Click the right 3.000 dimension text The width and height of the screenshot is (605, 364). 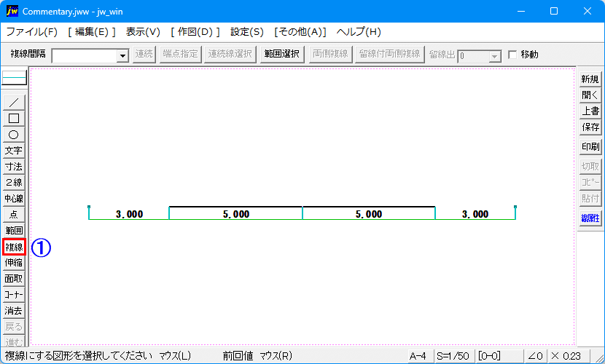point(475,214)
